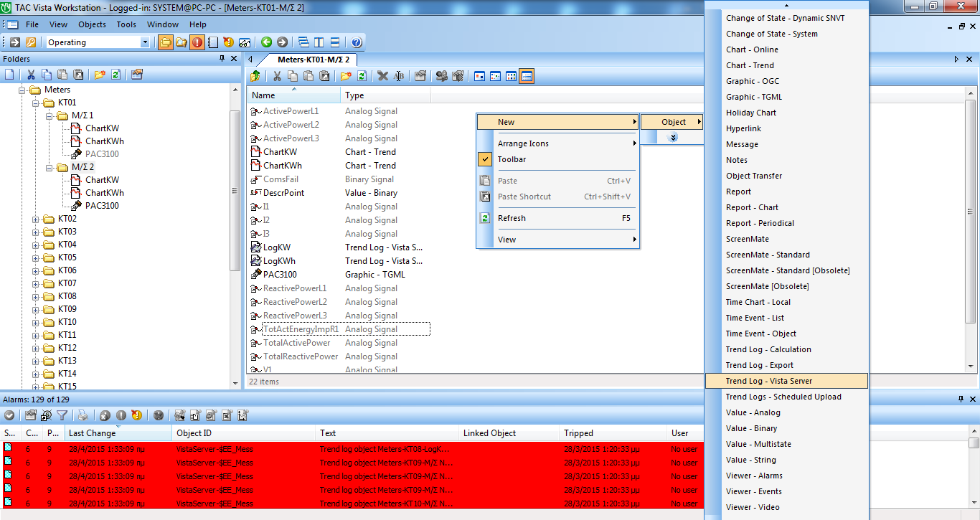Click the Print icon in Alarms toolbar
The height and width of the screenshot is (520, 980).
click(x=83, y=415)
